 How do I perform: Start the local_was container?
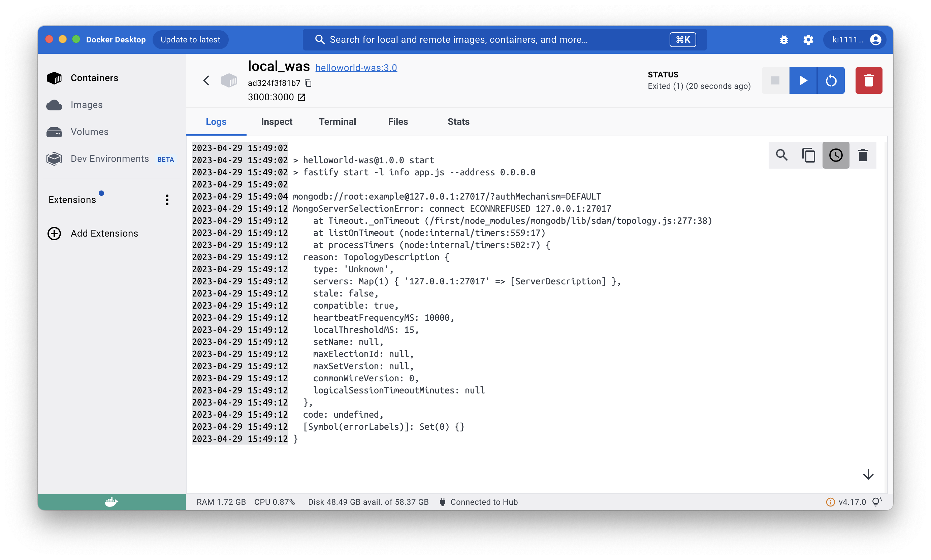[x=803, y=80]
